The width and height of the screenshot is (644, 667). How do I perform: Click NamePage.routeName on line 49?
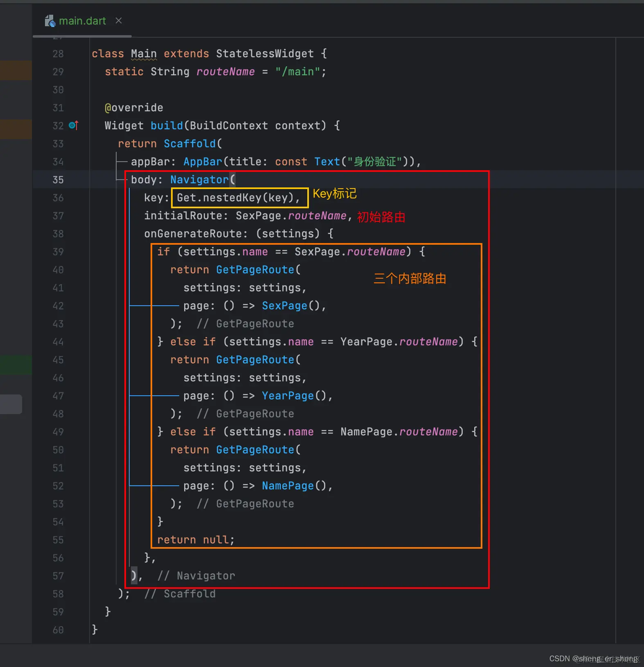pyautogui.click(x=399, y=432)
